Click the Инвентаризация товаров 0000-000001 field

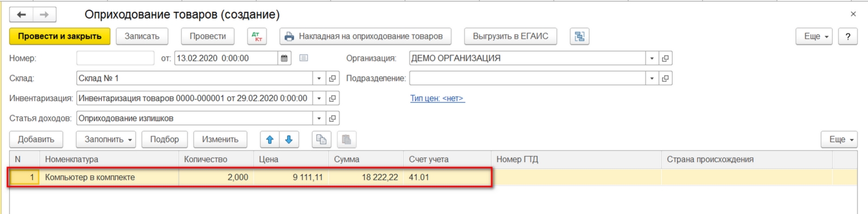point(194,98)
